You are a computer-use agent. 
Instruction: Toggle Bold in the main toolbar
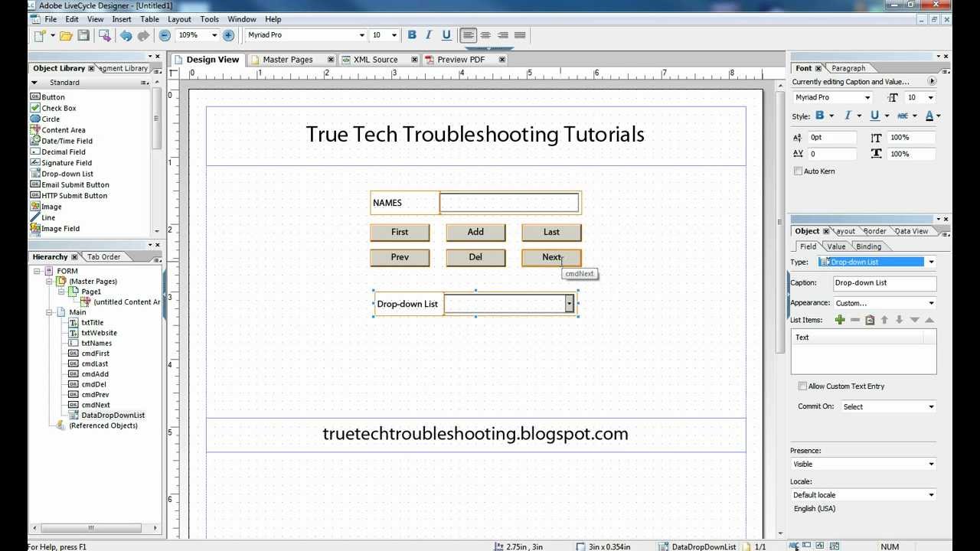(x=412, y=35)
